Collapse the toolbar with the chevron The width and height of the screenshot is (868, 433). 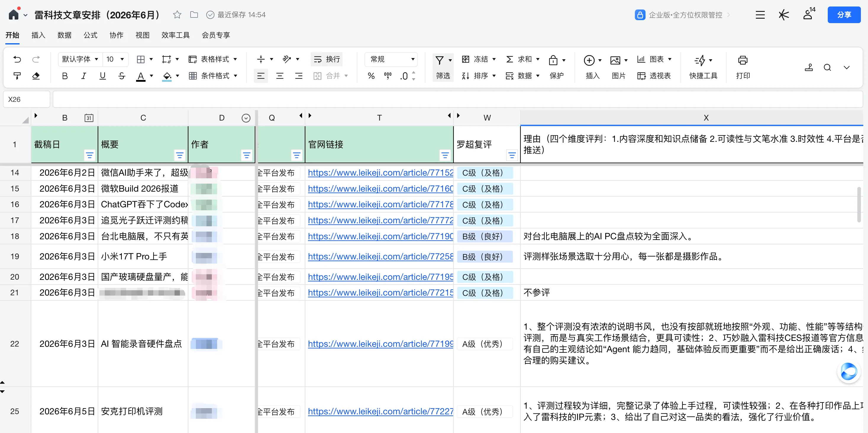[x=846, y=68]
